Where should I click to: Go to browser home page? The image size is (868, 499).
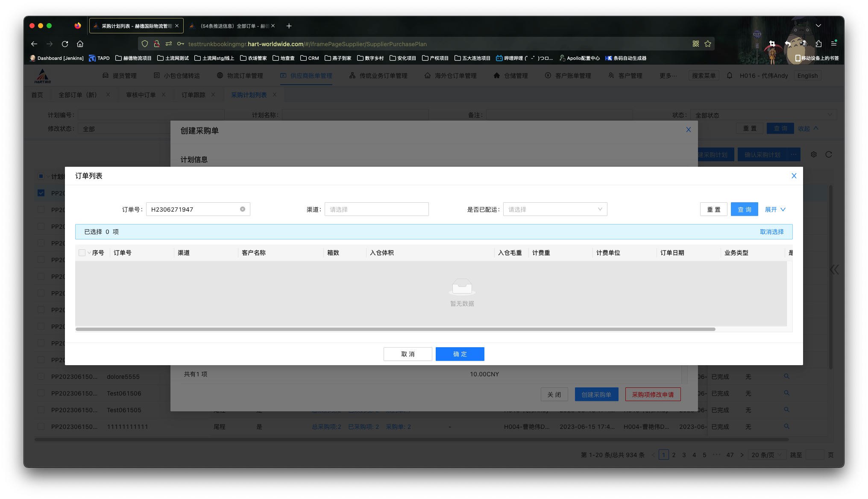(x=80, y=44)
